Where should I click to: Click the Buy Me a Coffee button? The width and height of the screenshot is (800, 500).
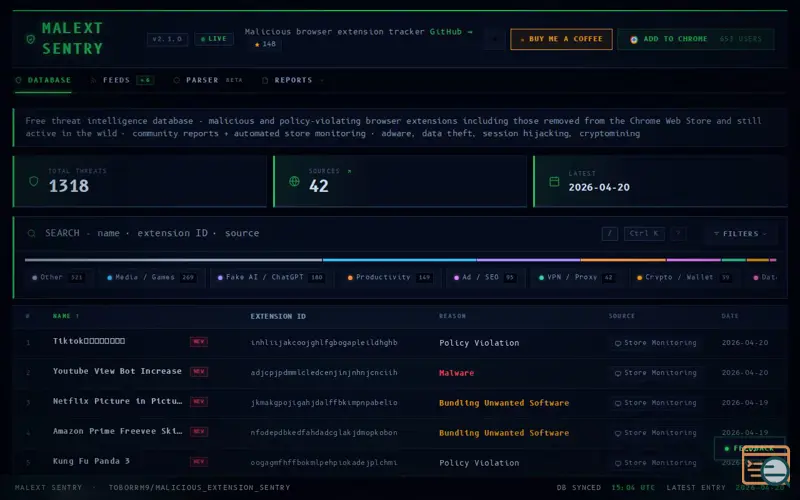pyautogui.click(x=561, y=39)
